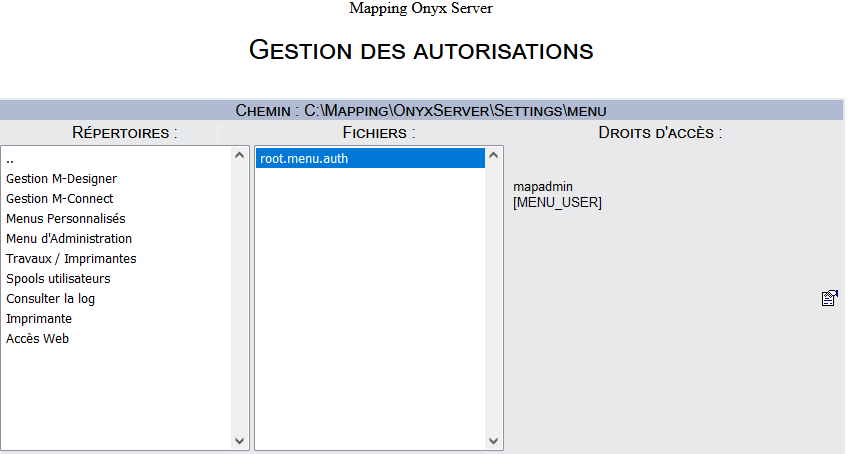Select the Spools utilisateurs directory
The width and height of the screenshot is (848, 454).
click(58, 279)
